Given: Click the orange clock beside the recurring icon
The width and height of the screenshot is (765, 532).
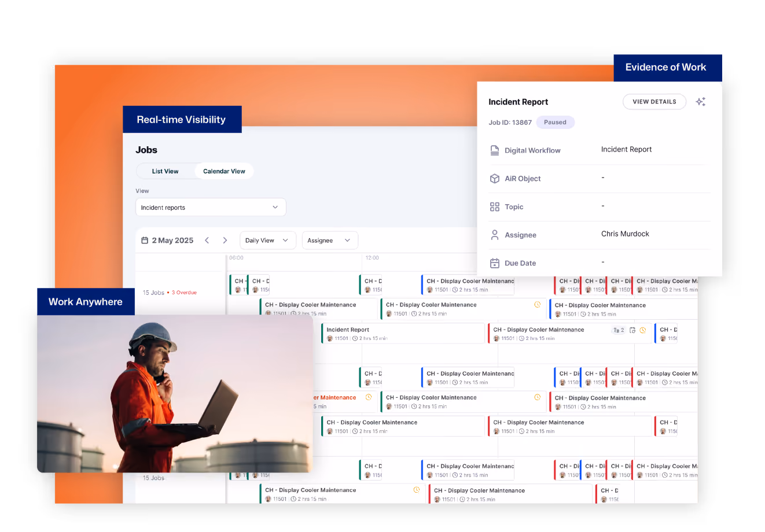Looking at the screenshot, I should coord(643,330).
